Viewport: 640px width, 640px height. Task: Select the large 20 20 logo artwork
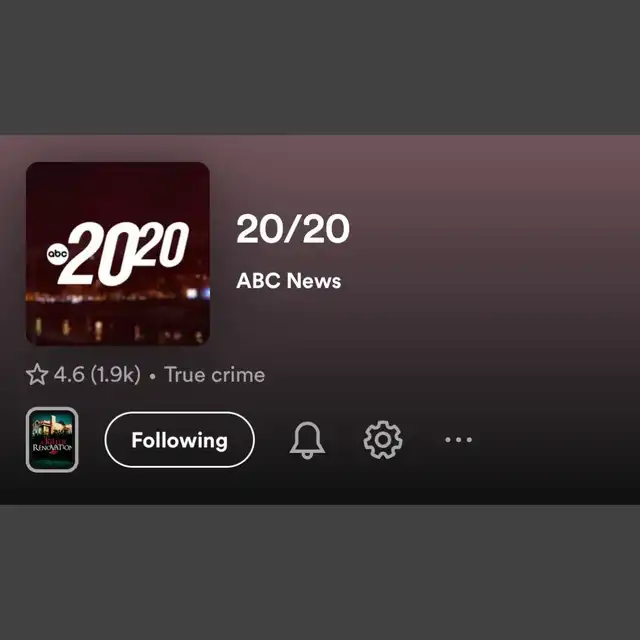pyautogui.click(x=122, y=254)
